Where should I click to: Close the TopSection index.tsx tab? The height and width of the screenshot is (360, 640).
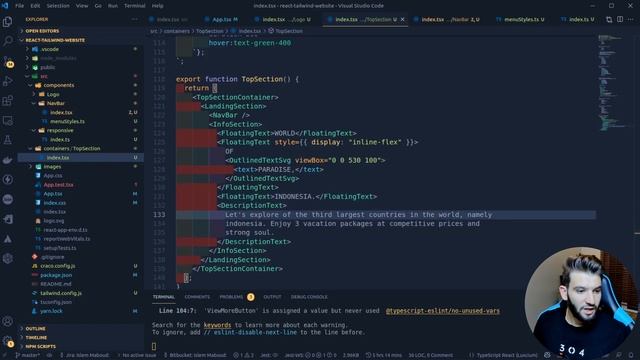pyautogui.click(x=402, y=19)
